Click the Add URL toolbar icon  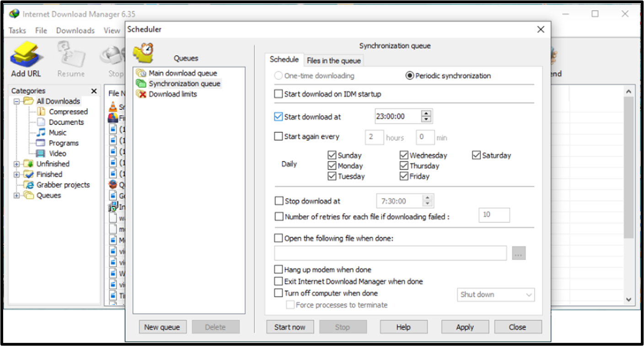(26, 53)
